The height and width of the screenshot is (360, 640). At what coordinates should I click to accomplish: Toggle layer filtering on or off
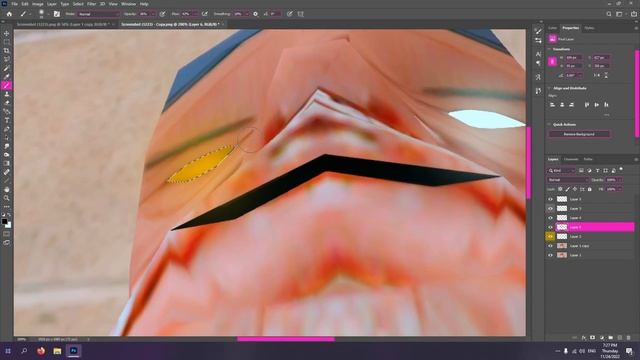pyautogui.click(x=621, y=169)
